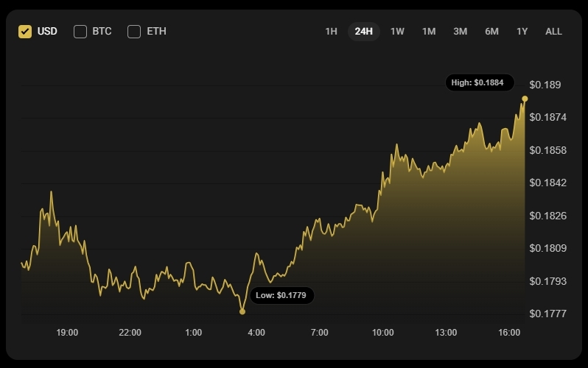Select the 24H time range tab

(x=364, y=32)
